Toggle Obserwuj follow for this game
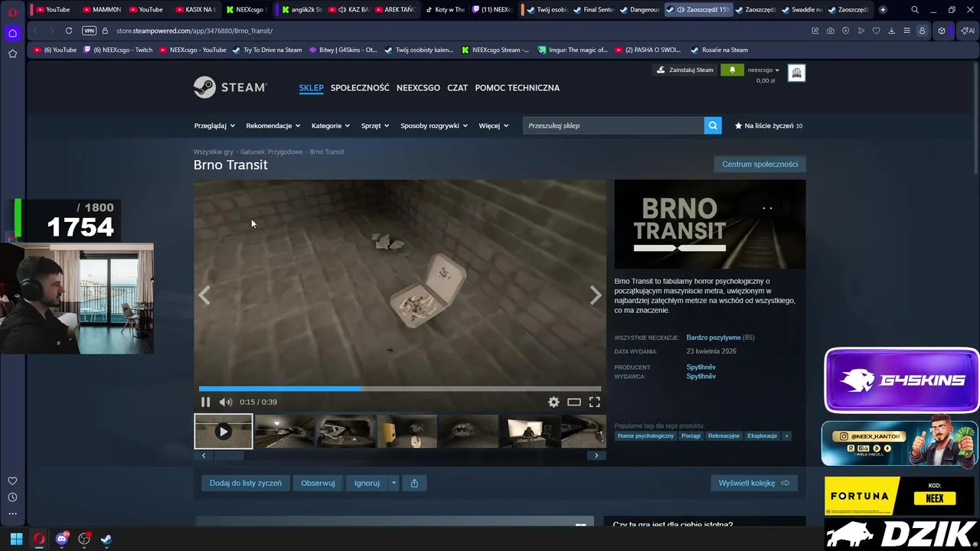Screen dimensions: 980x551 point(318,483)
